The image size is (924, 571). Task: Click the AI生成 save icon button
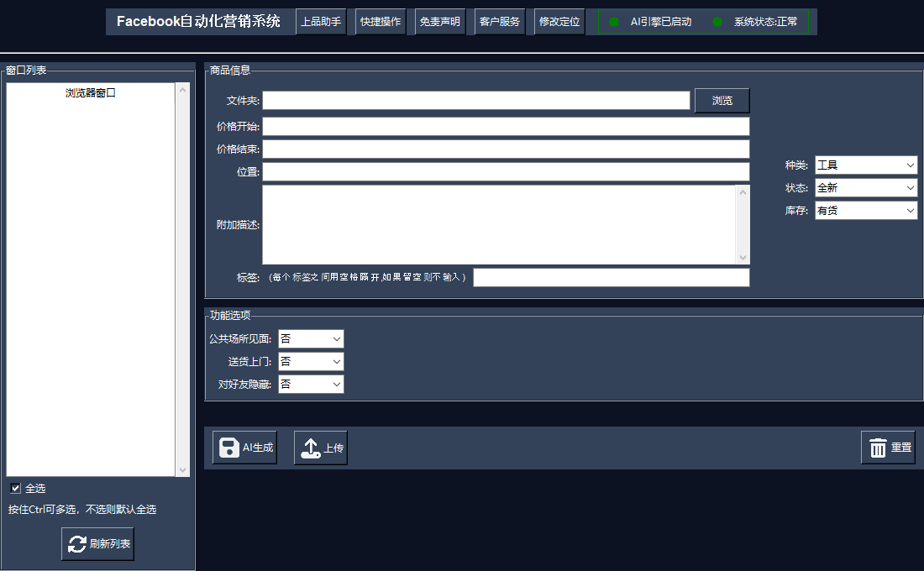point(244,448)
